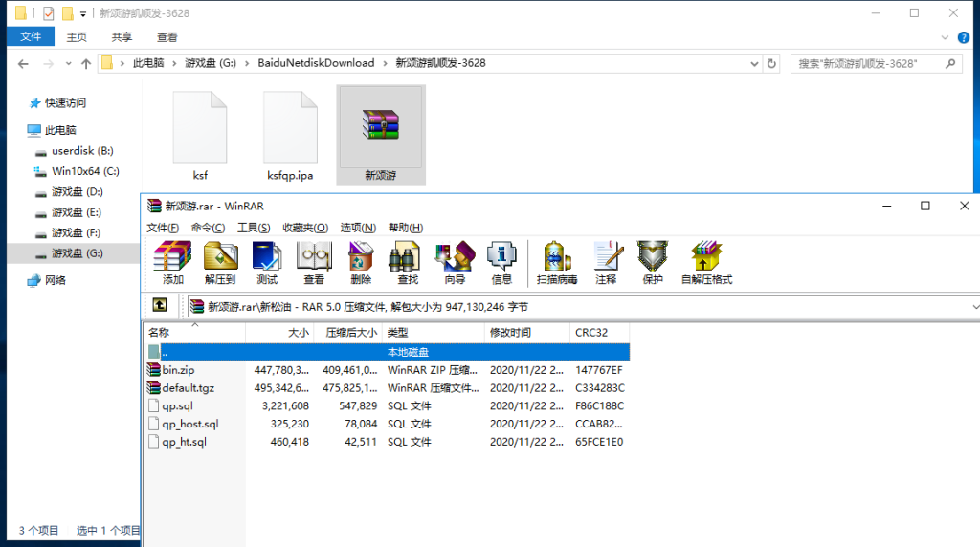Open WinRAR 工具(S) menu
This screenshot has height=547, width=980.
coord(254,228)
